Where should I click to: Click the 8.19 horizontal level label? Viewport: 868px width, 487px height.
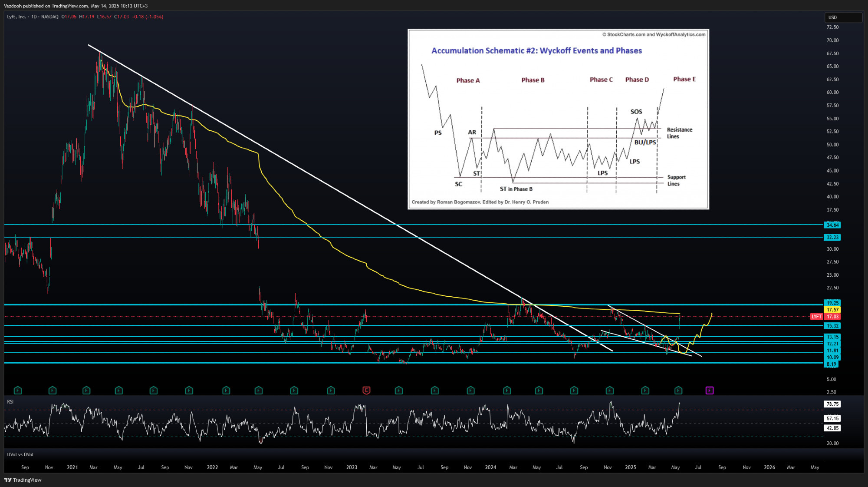[x=831, y=364]
